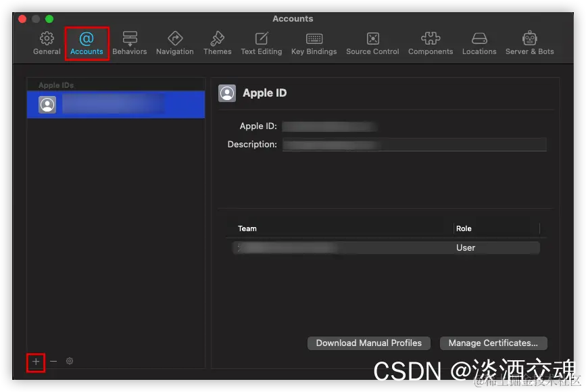586x392 pixels.
Task: Sort by the Role column header
Action: click(x=464, y=228)
